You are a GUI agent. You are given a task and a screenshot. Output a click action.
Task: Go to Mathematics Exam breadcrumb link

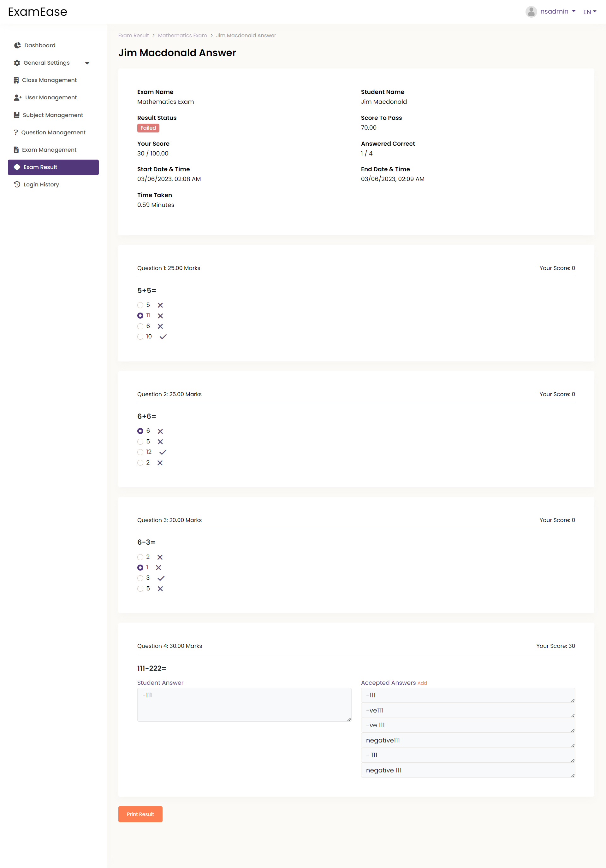(x=182, y=36)
